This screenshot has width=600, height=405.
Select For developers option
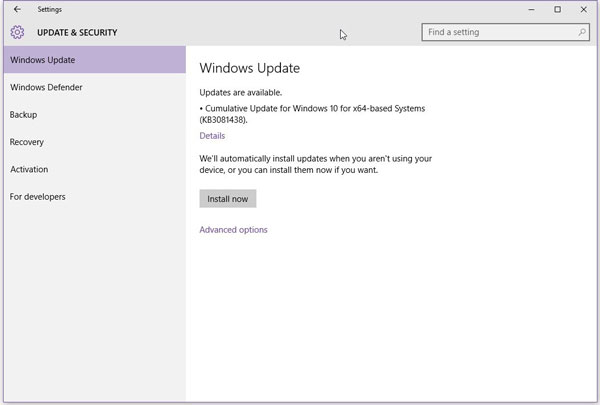click(95, 197)
